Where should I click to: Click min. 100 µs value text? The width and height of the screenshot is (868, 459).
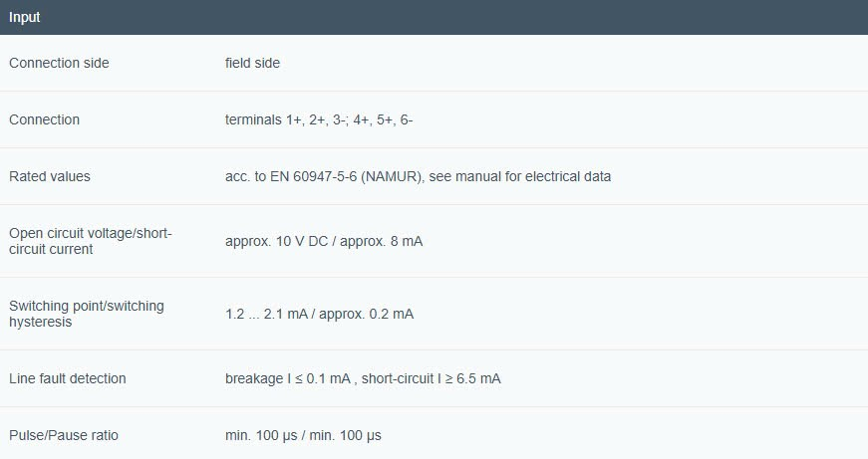pos(303,435)
